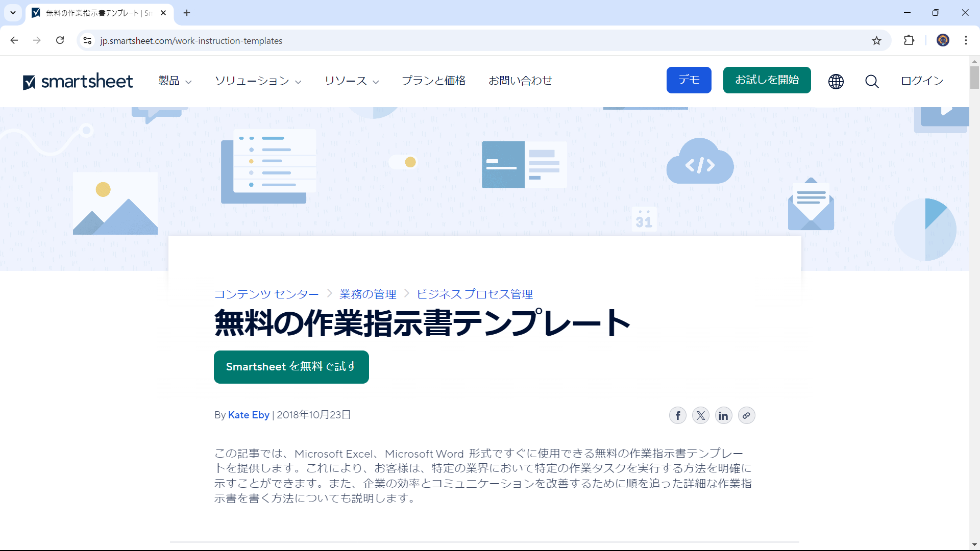Expand the リソース menu
980x551 pixels.
pos(352,81)
